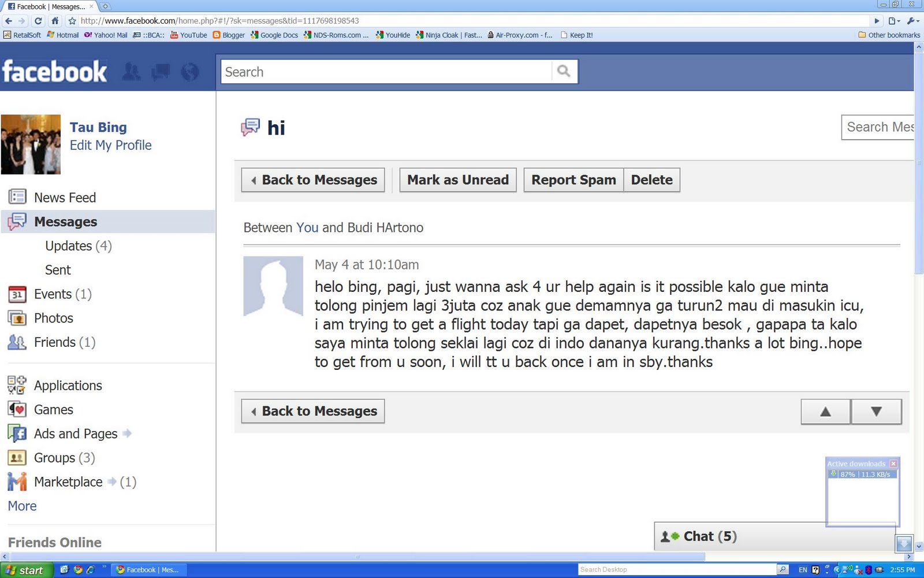Image resolution: width=924 pixels, height=578 pixels.
Task: Open the notifications globe icon
Action: [189, 72]
